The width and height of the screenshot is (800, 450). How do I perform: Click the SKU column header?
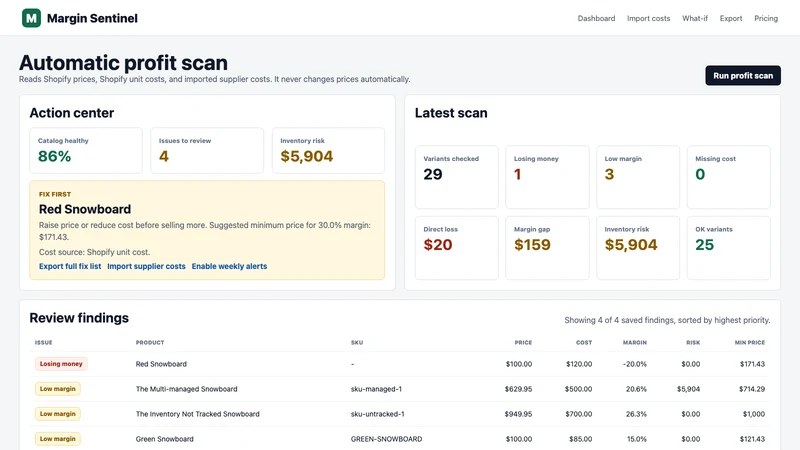[x=357, y=342]
